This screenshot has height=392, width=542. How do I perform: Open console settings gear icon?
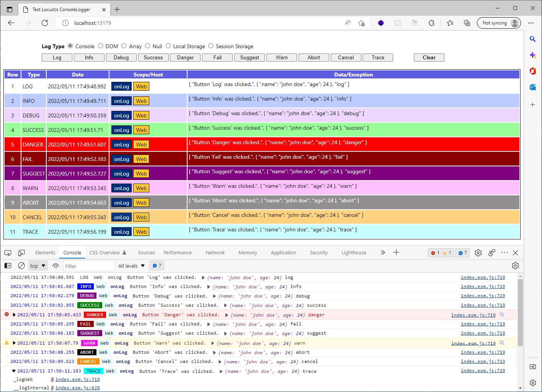(515, 266)
